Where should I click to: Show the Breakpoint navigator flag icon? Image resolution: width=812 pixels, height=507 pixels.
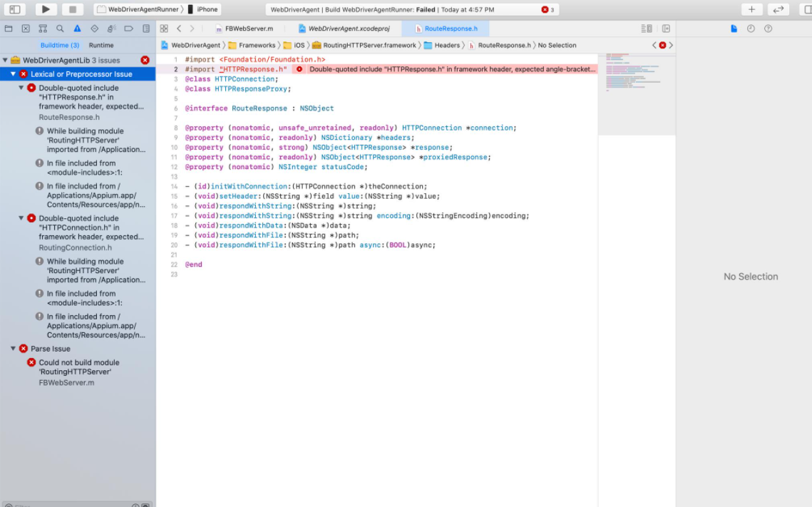128,29
